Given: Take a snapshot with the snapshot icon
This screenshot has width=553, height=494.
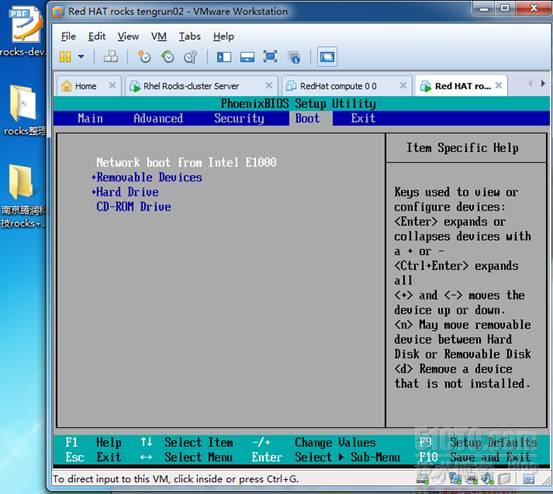Looking at the screenshot, I should (144, 56).
